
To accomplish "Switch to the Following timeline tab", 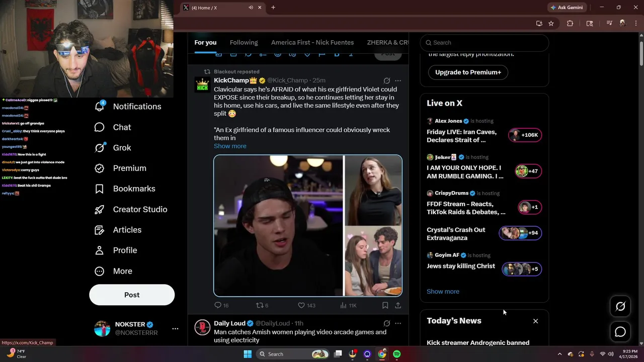I will click(x=244, y=43).
